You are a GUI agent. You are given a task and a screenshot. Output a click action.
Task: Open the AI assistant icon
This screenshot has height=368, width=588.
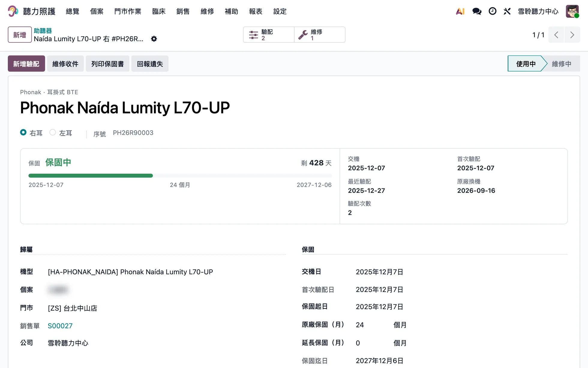click(460, 11)
